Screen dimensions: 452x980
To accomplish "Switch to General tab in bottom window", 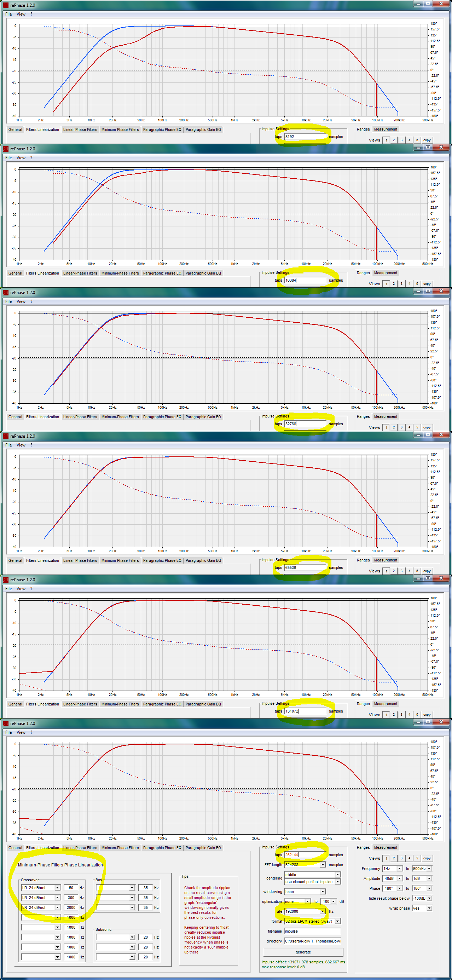I will tap(15, 848).
